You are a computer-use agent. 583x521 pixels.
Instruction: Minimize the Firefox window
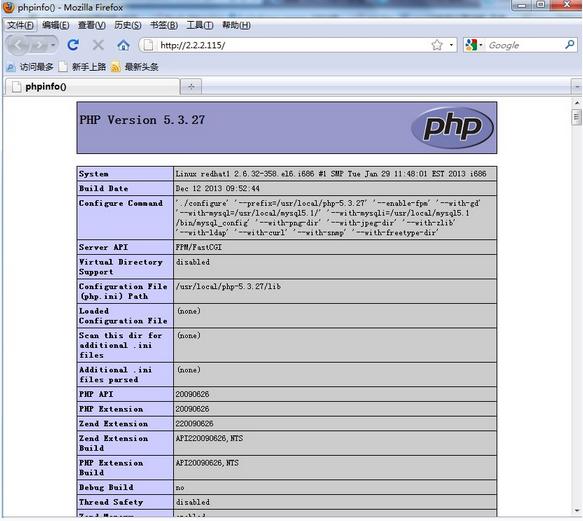(521, 5)
